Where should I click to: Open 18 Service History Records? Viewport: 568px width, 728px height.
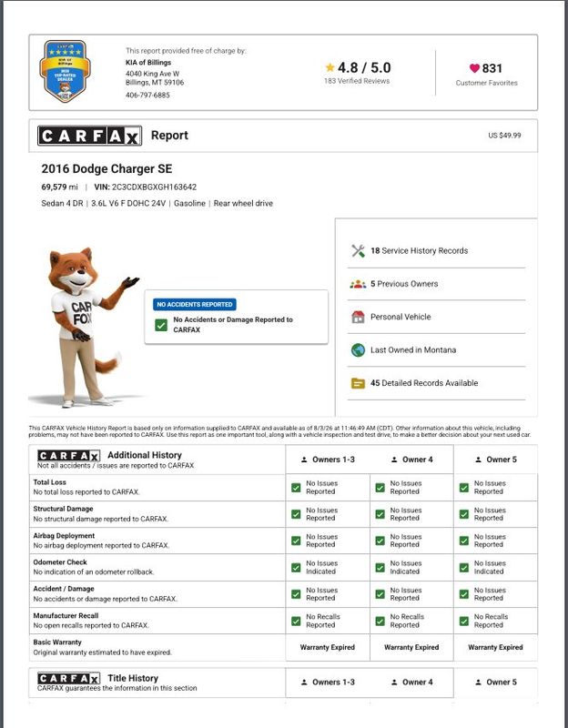pyautogui.click(x=436, y=251)
